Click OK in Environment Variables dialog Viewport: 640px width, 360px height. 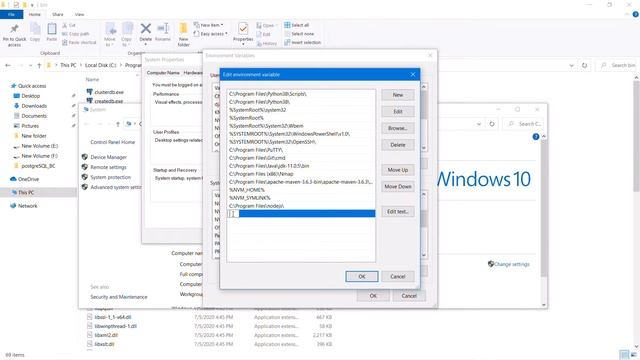pyautogui.click(x=373, y=296)
